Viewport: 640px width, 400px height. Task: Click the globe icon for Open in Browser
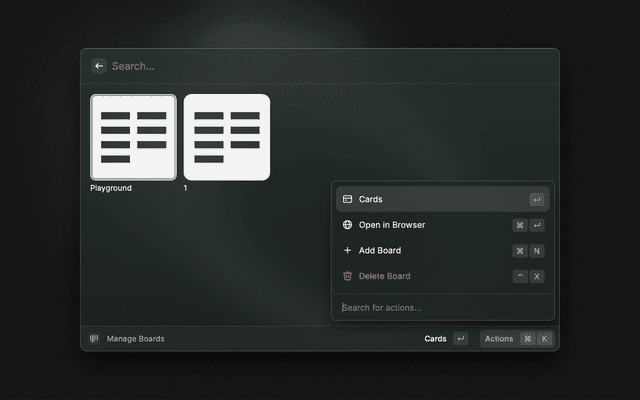[x=347, y=225]
